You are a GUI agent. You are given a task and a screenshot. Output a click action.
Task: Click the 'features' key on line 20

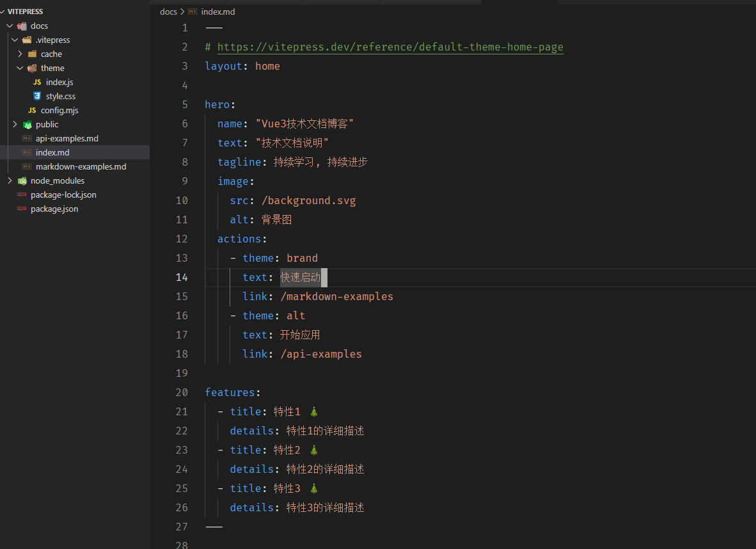pyautogui.click(x=230, y=393)
